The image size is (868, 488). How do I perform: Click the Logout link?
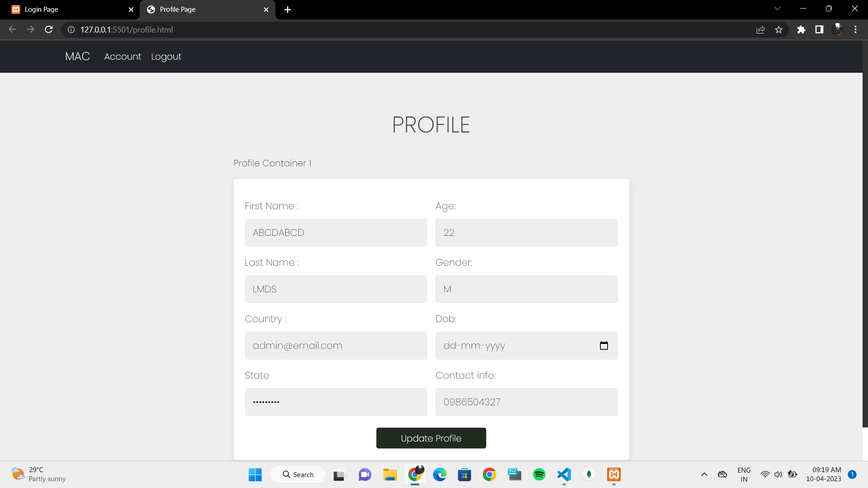(x=166, y=56)
